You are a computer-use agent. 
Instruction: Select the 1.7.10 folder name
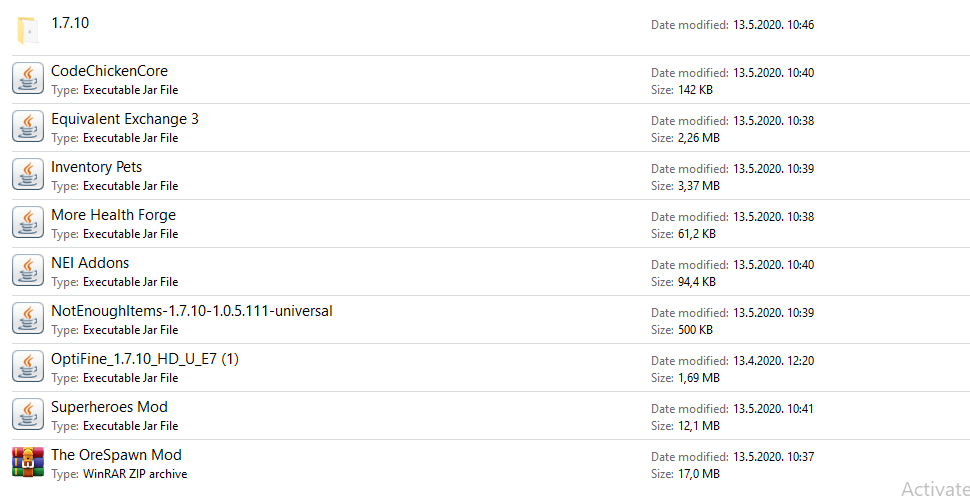(x=70, y=22)
